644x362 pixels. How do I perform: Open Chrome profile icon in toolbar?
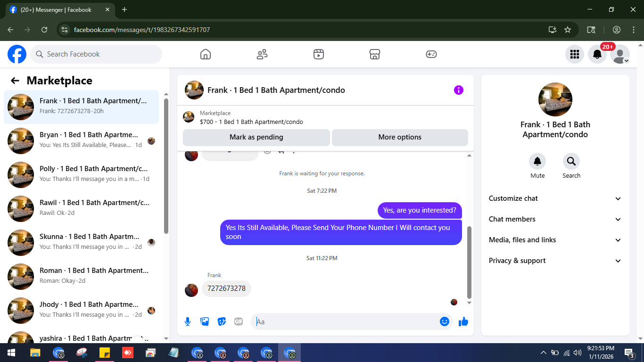coord(617,30)
